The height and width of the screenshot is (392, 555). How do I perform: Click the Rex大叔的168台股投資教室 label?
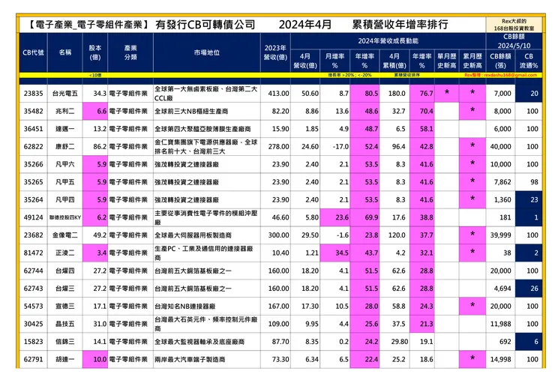(x=514, y=25)
